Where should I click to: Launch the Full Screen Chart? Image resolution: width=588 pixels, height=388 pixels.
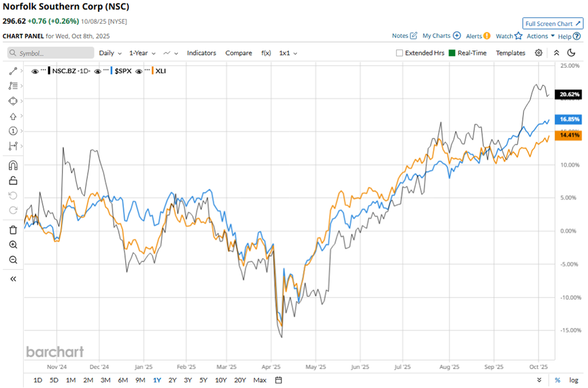553,24
